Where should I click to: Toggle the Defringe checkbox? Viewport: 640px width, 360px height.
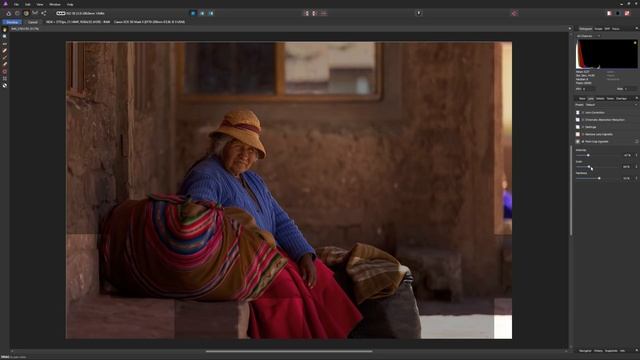[578, 127]
